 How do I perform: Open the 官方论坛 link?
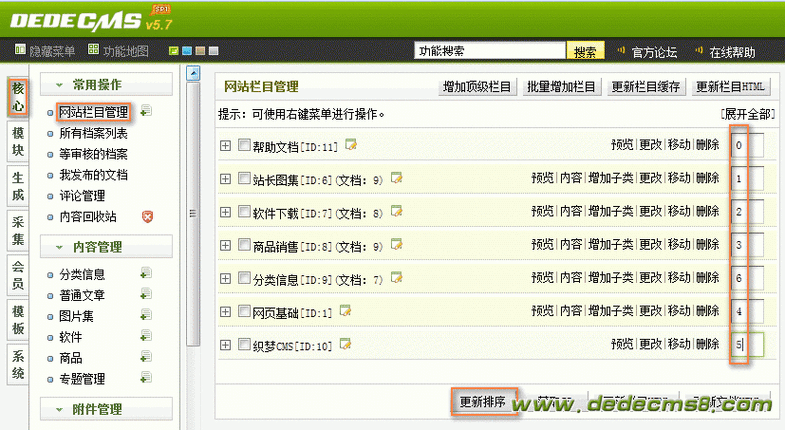click(x=654, y=52)
